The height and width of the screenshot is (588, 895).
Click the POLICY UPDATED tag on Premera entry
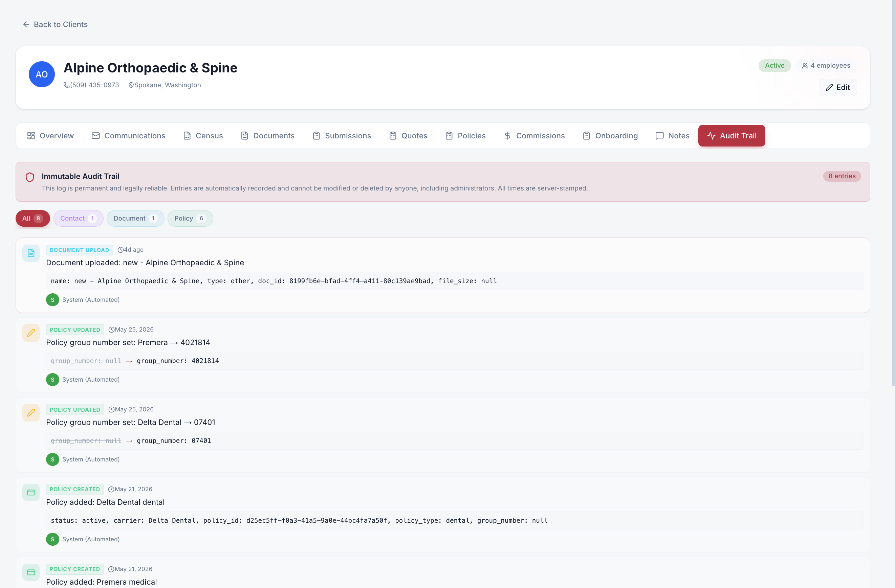75,330
